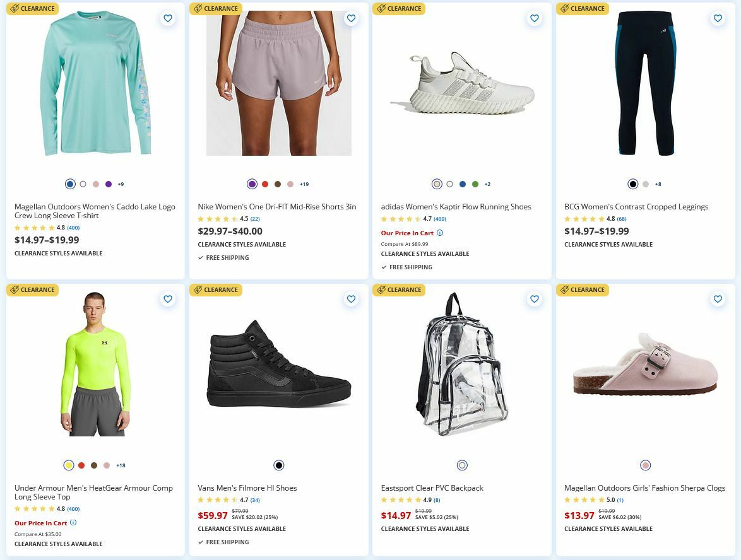This screenshot has height=560, width=741.
Task: Click the heart icon on the Vans Filmore card
Action: point(351,299)
